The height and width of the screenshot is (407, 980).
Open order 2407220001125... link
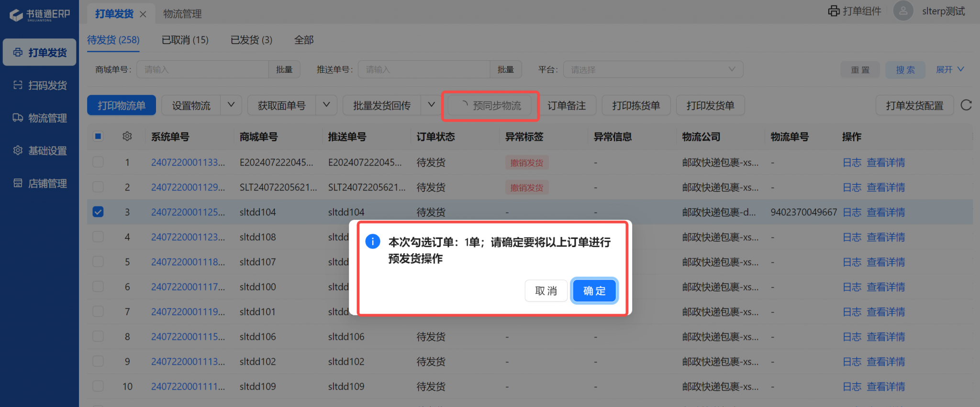tap(188, 212)
